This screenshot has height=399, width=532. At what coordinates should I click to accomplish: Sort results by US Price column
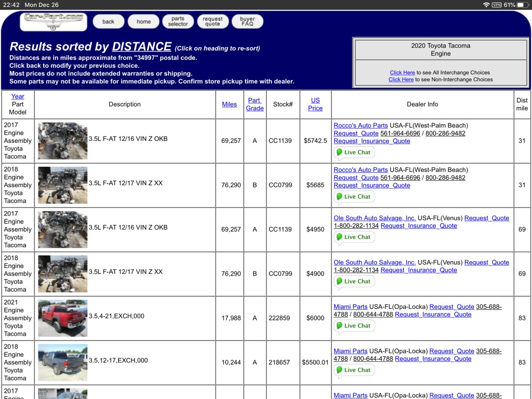315,104
